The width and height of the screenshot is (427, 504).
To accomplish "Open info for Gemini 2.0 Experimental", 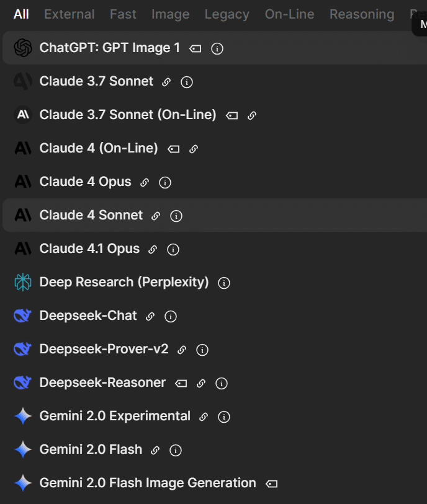I will 224,417.
